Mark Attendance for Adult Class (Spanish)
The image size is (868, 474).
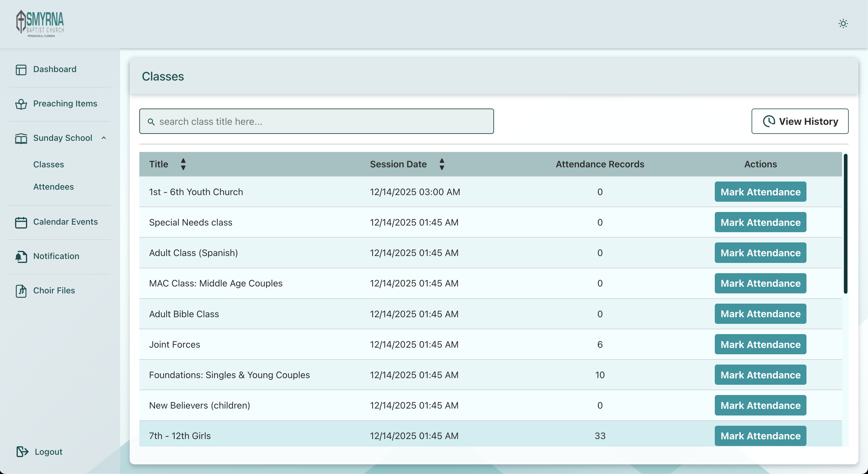point(760,253)
